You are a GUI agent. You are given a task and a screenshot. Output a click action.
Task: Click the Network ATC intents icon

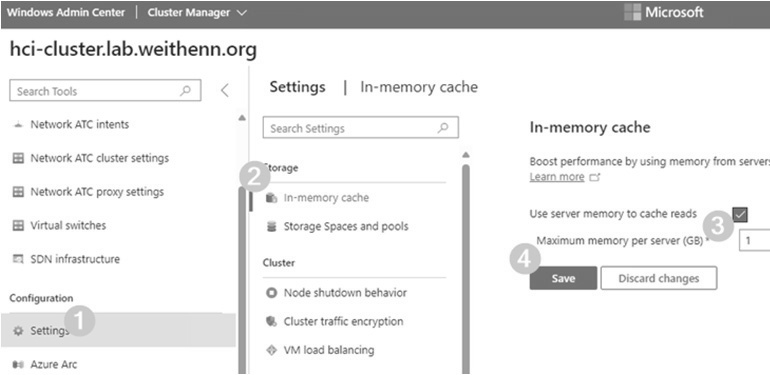(x=18, y=125)
